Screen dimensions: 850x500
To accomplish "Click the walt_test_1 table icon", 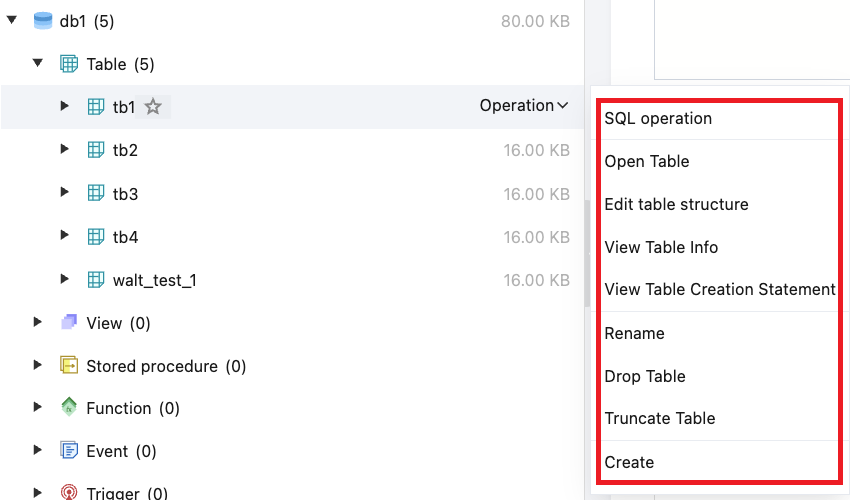I will tap(96, 280).
